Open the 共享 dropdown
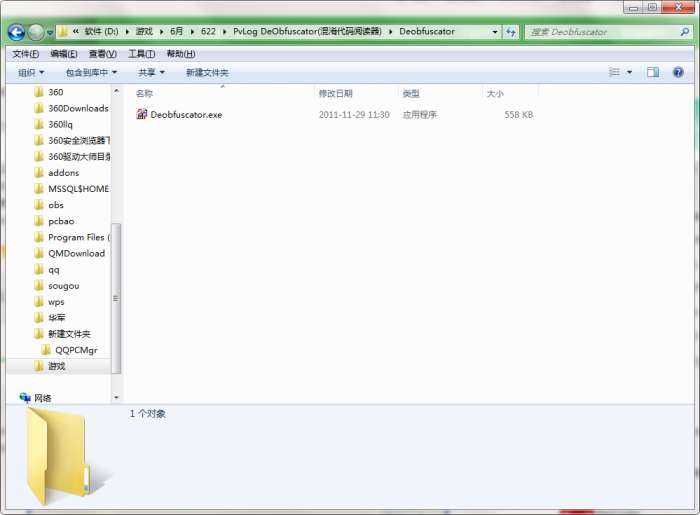Screen dimensions: 700x515 [x=151, y=72]
